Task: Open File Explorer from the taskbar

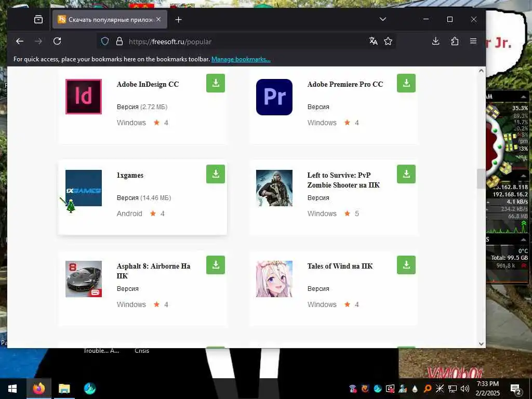Action: (x=64, y=389)
